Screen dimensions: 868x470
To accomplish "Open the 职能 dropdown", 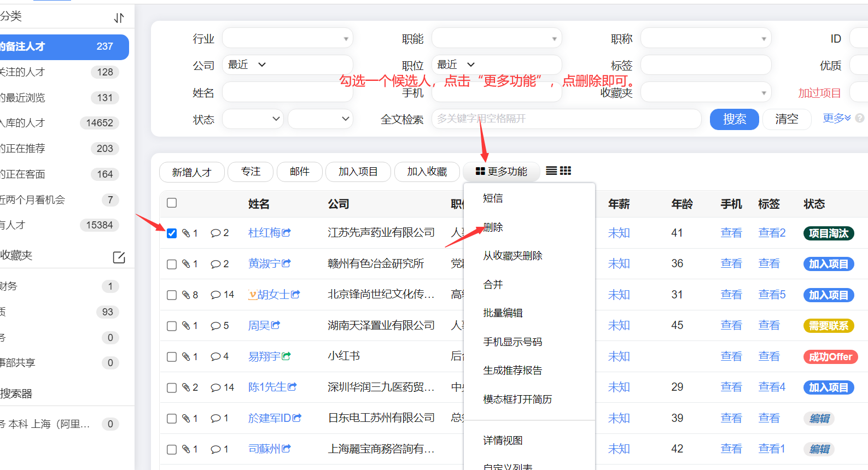I will [x=497, y=38].
